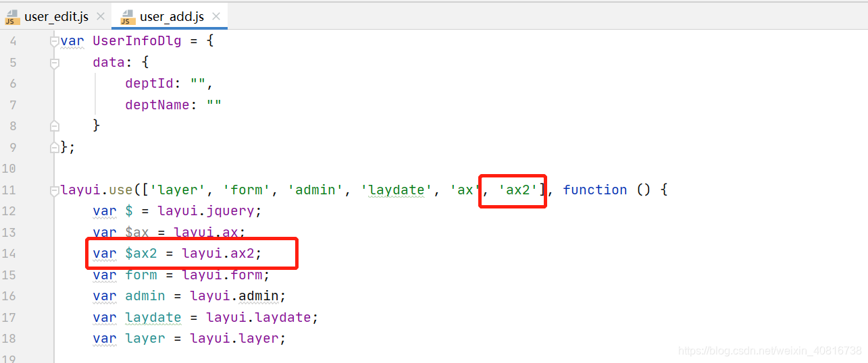Collapse the UserInfoDlg block on line 4
This screenshot has width=868, height=363.
(x=55, y=41)
